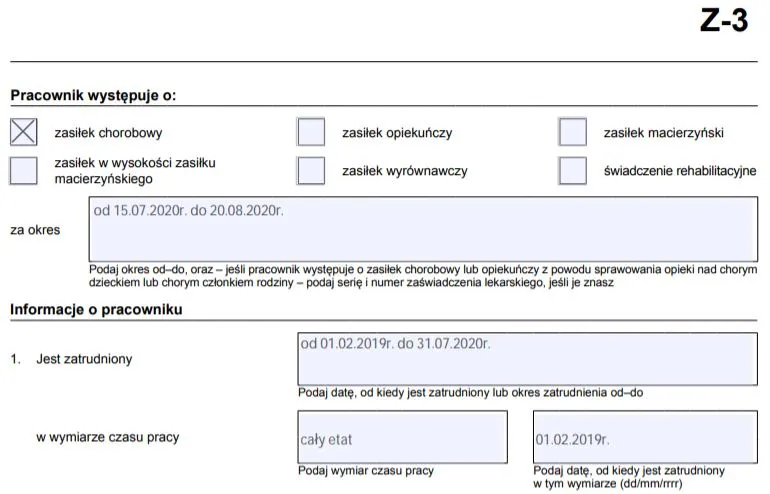Select 'zasiłek w wysokości zasiłku macierzyńskiego' checkbox
Image resolution: width=770 pixels, height=494 pixels.
coord(23,170)
